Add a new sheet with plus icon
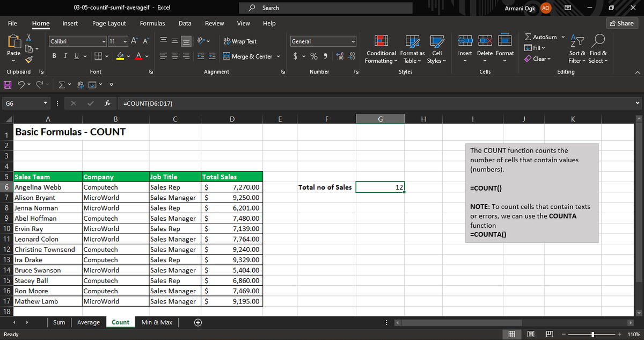The width and height of the screenshot is (644, 340). point(198,322)
